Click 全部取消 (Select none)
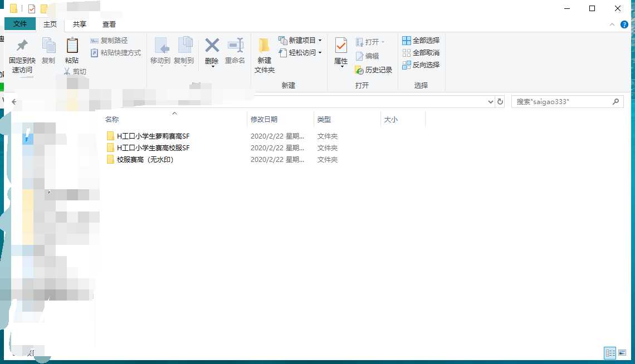Screen dimensions: 635x364 pyautogui.click(x=421, y=52)
